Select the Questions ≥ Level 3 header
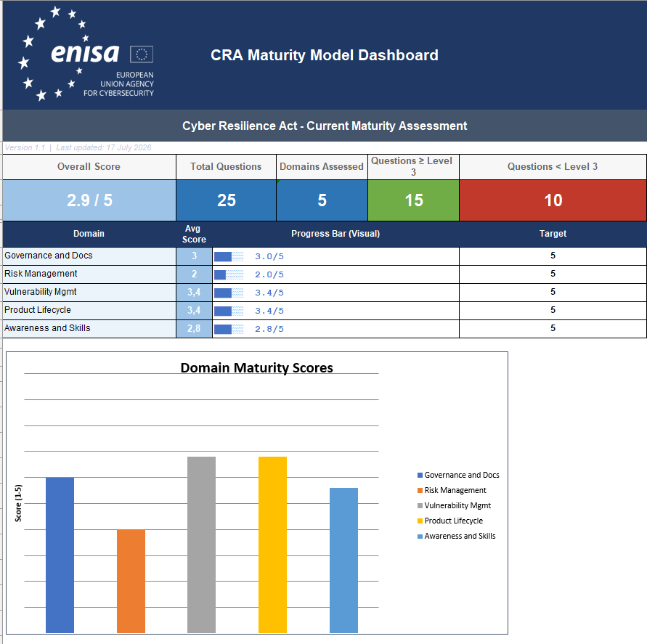 point(413,167)
